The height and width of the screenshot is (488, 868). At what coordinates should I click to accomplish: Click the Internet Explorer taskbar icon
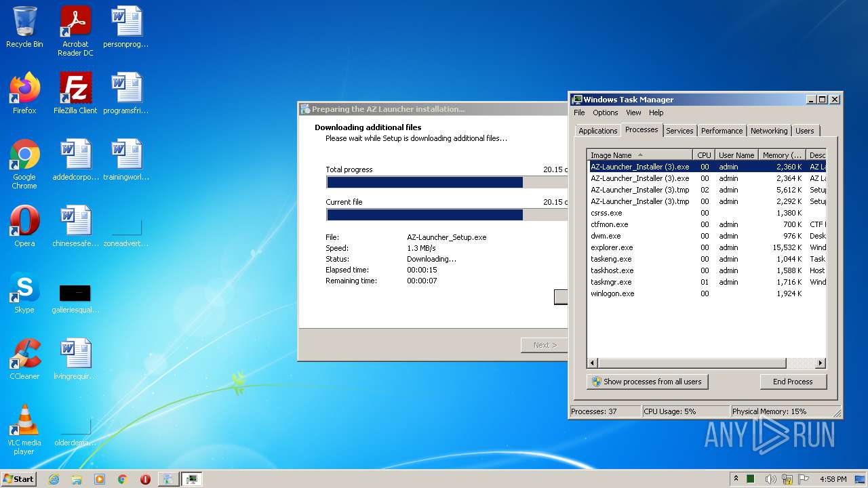point(54,479)
